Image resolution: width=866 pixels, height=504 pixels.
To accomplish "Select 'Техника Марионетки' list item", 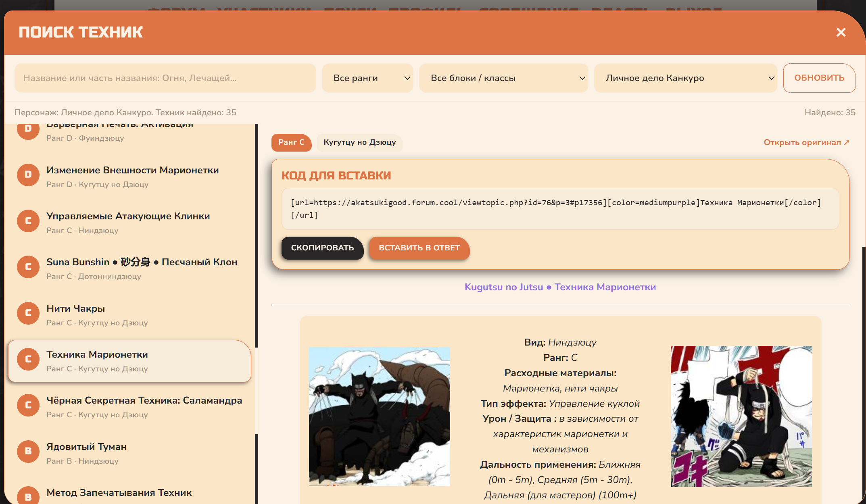I will pyautogui.click(x=129, y=361).
